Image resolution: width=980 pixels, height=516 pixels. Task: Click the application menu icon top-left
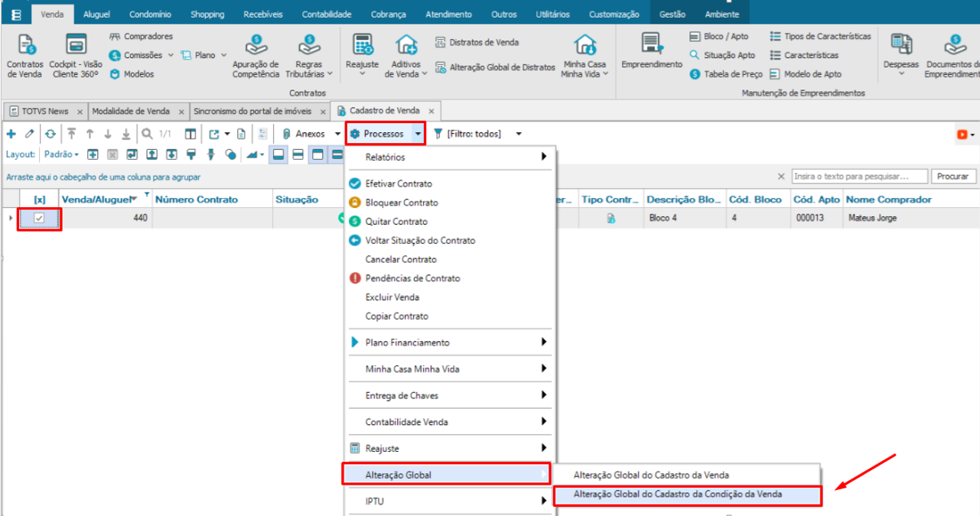point(15,15)
